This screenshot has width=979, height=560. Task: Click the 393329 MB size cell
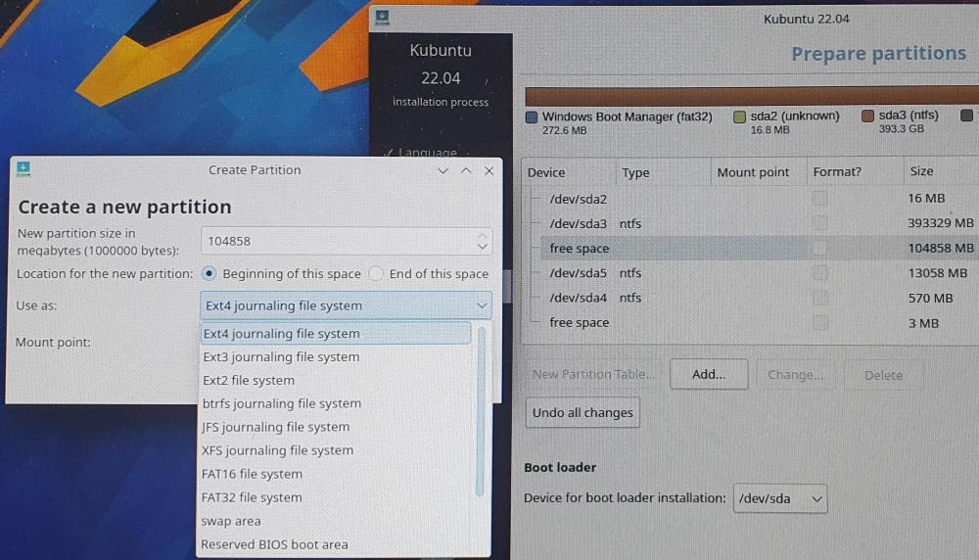(x=940, y=223)
